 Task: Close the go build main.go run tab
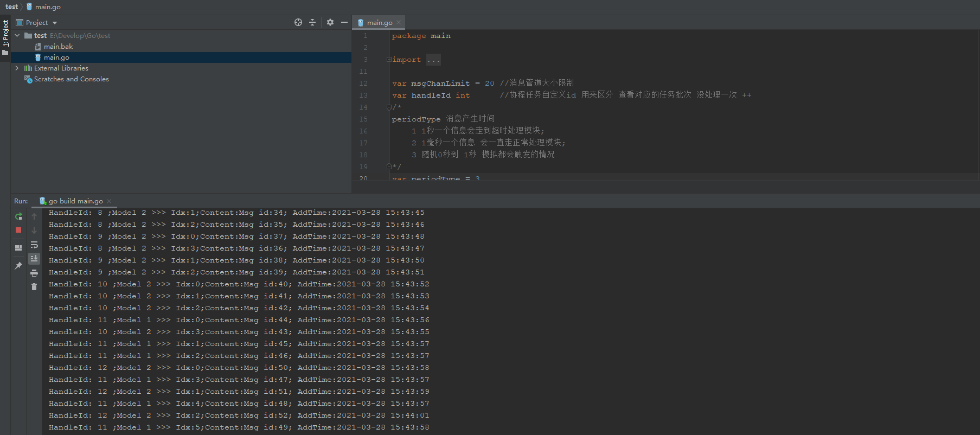click(109, 201)
